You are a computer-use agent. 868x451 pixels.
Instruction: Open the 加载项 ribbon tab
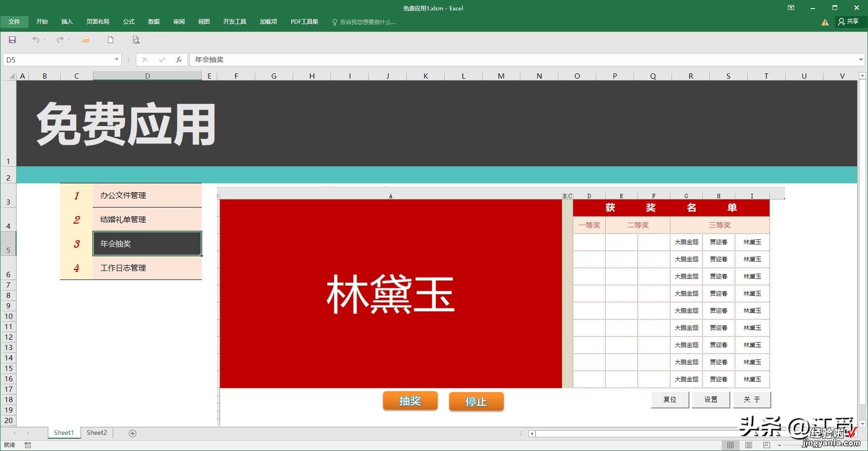268,22
